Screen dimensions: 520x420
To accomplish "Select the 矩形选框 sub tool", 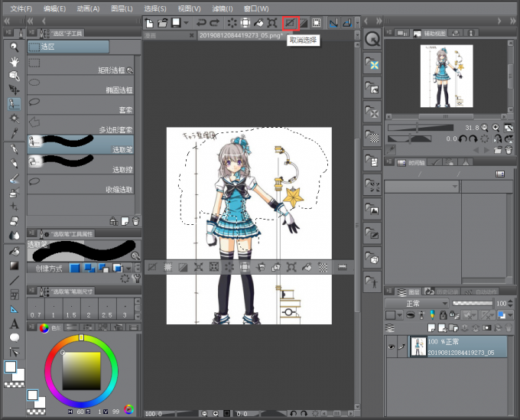I will (80, 65).
